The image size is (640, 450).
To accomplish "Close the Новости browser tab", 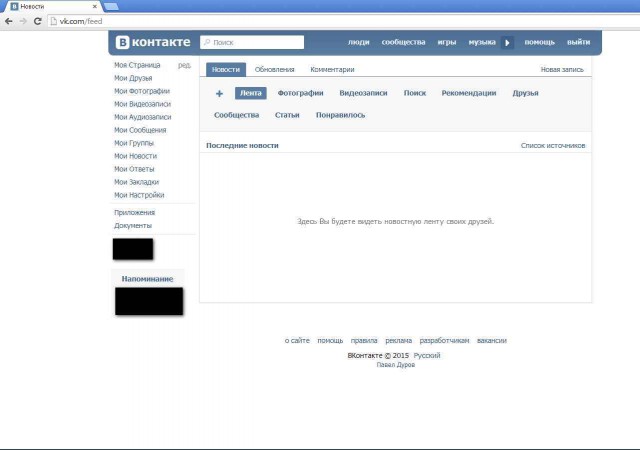I will pos(95,7).
